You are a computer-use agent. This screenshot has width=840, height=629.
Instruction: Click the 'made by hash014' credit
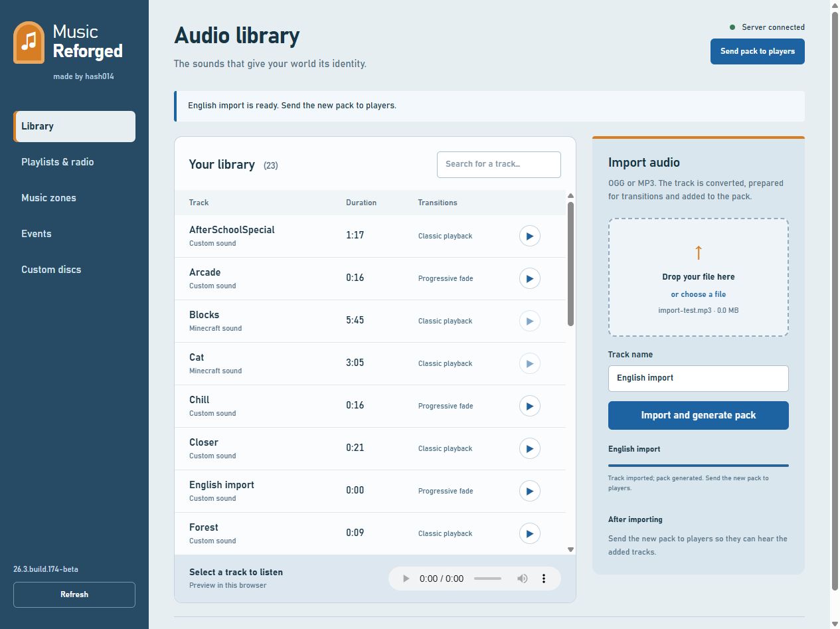84,76
